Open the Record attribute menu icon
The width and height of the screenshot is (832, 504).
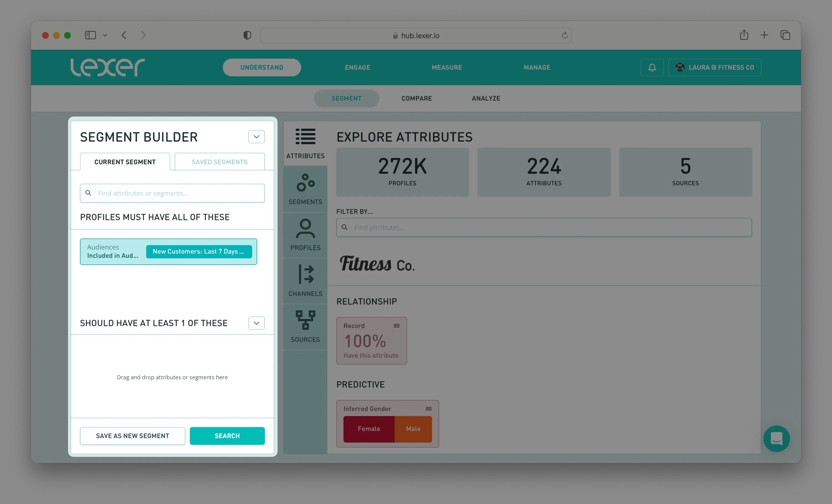396,326
